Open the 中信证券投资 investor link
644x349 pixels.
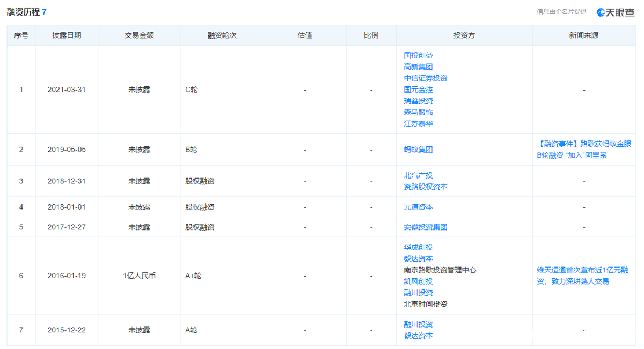pos(426,78)
